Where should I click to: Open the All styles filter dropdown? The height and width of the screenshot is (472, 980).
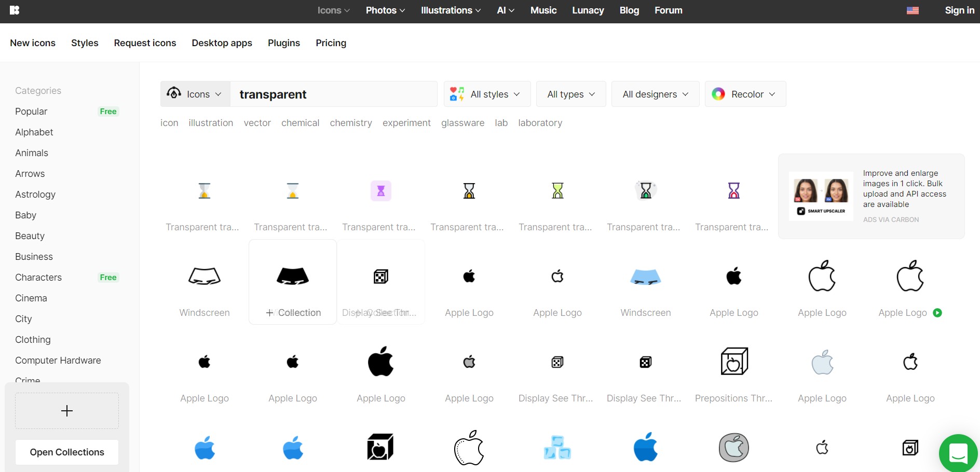click(x=487, y=94)
